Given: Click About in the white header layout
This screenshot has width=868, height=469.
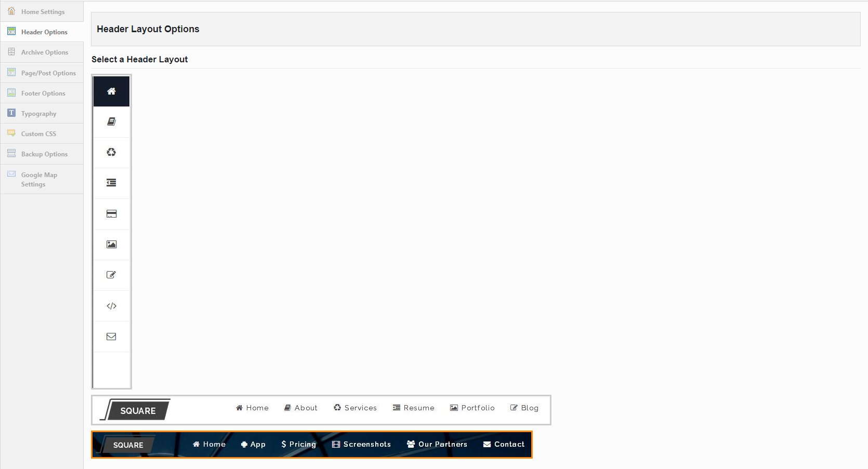Looking at the screenshot, I should pyautogui.click(x=300, y=408).
